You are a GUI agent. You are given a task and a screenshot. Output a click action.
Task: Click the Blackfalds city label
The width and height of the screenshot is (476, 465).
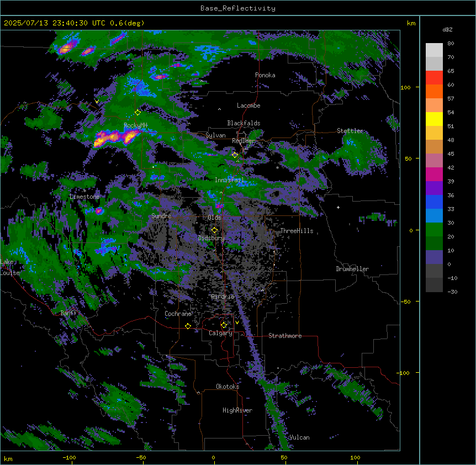pyautogui.click(x=244, y=123)
